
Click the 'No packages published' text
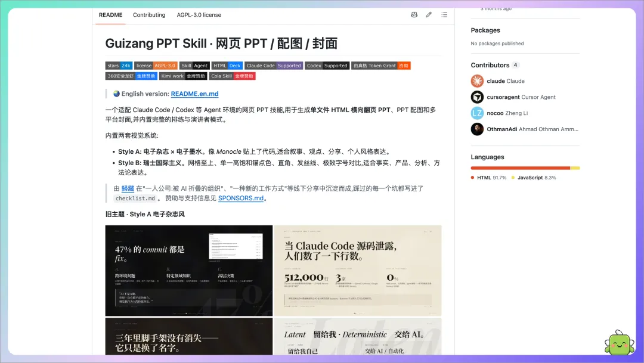pos(497,44)
